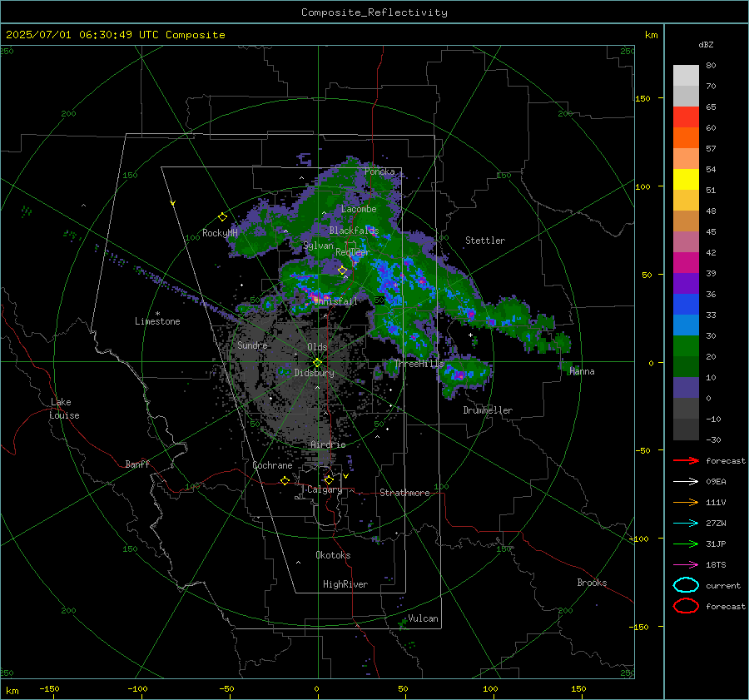Click the red 'forecast' ellipse icon

[686, 606]
